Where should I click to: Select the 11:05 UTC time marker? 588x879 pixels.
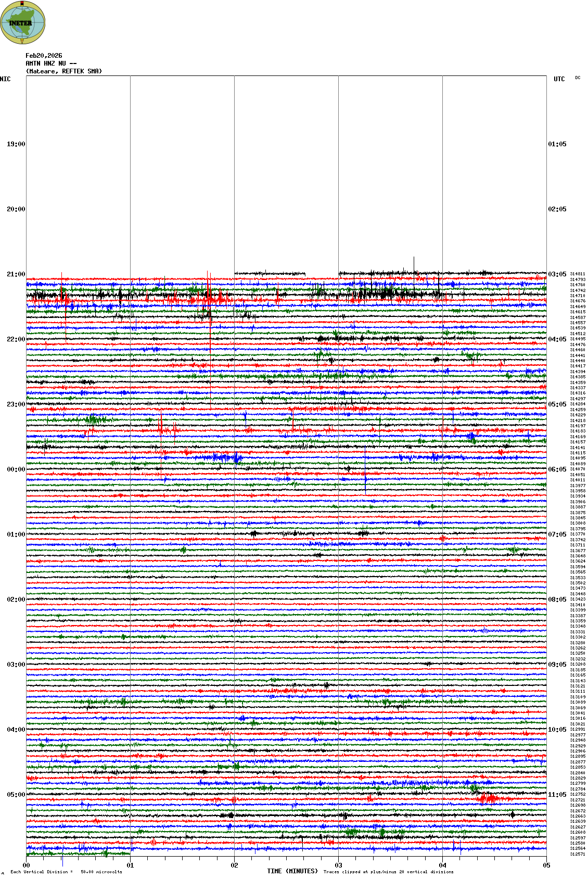557,795
